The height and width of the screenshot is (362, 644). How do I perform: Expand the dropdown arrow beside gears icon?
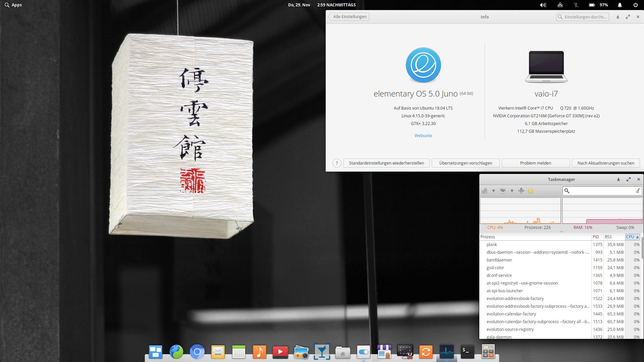click(x=493, y=191)
